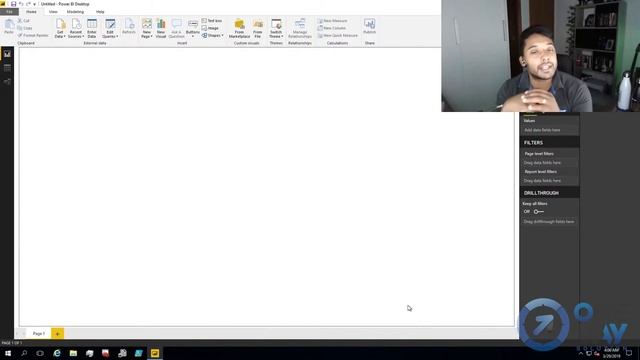This screenshot has height=360, width=640.
Task: Save the report using quick access icon
Action: [x=13, y=4]
